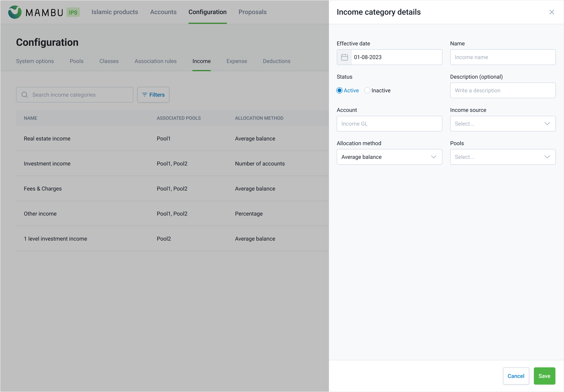
Task: Click the IPS badge next to Mambu
Action: click(x=73, y=12)
